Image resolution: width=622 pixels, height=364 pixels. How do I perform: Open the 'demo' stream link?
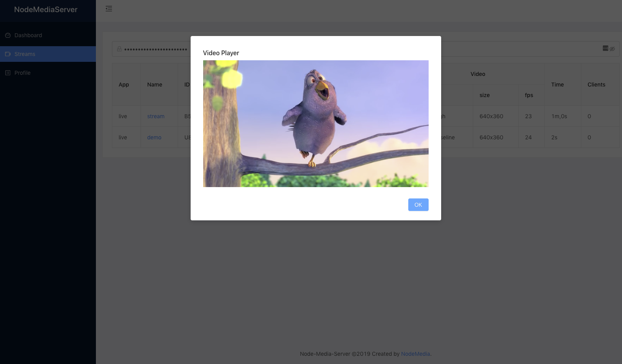[x=154, y=137]
